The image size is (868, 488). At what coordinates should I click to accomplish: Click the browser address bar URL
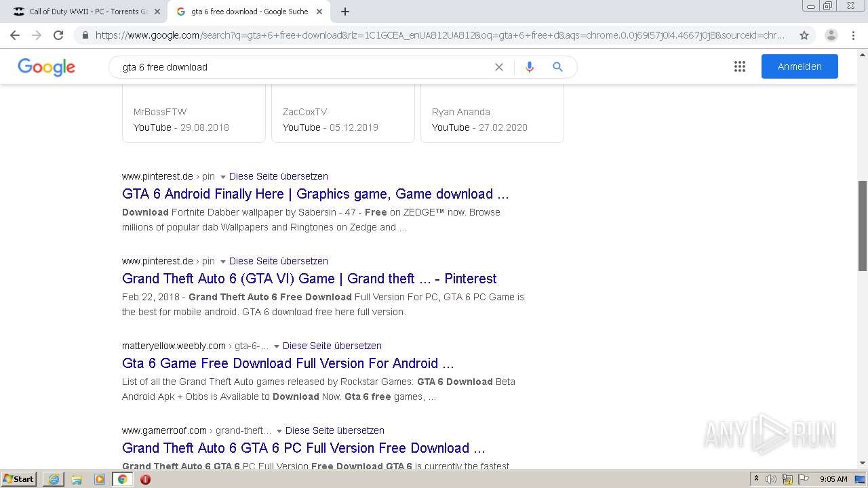[440, 35]
